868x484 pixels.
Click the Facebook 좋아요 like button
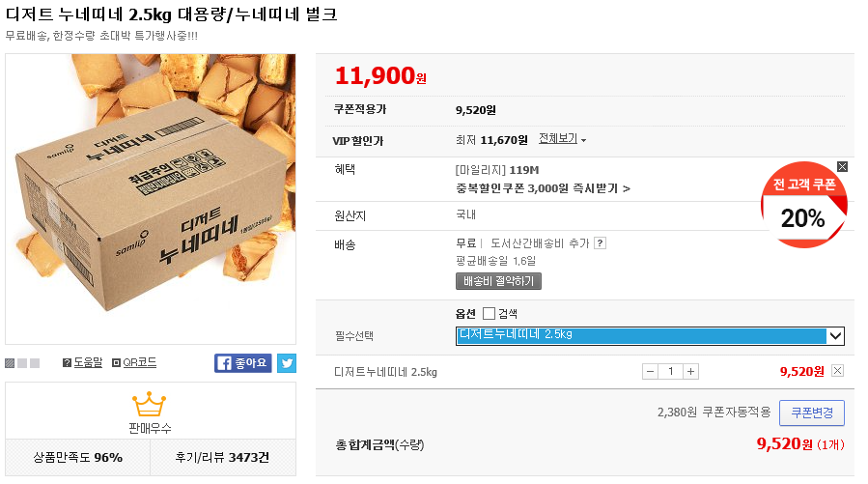(x=243, y=363)
